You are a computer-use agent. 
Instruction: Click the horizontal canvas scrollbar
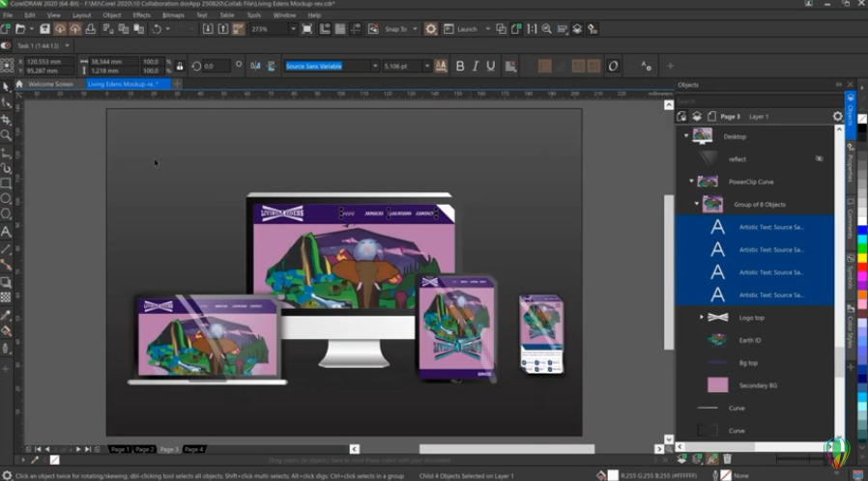pos(506,449)
